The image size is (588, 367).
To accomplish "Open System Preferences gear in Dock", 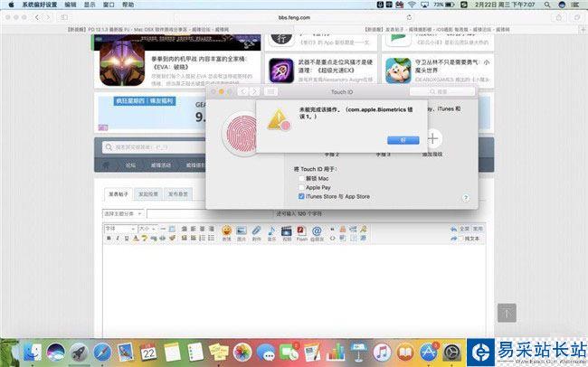I will pos(451,353).
